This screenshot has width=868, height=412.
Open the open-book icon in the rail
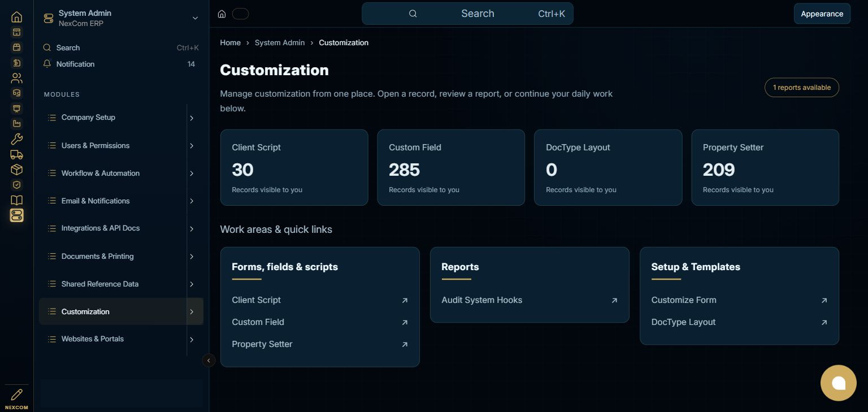16,200
